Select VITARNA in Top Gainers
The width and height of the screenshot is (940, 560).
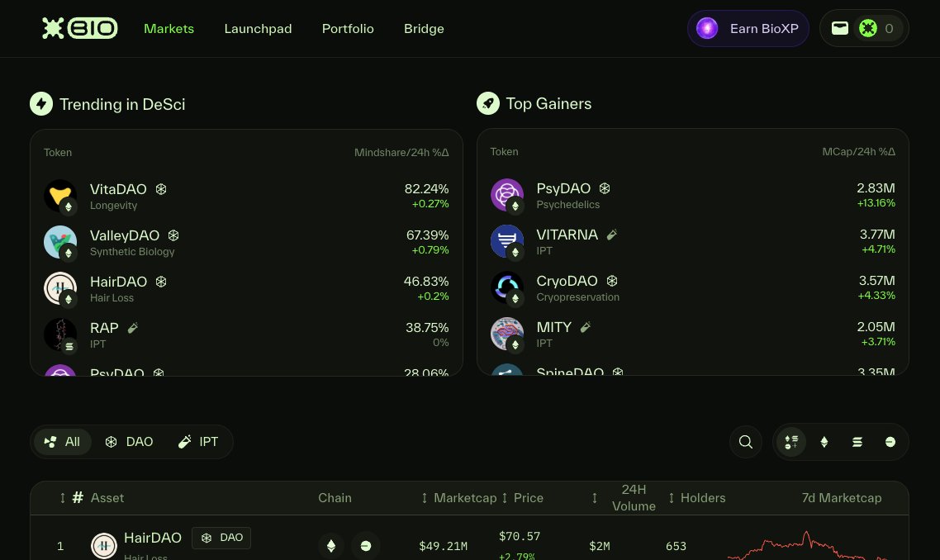[x=693, y=242]
